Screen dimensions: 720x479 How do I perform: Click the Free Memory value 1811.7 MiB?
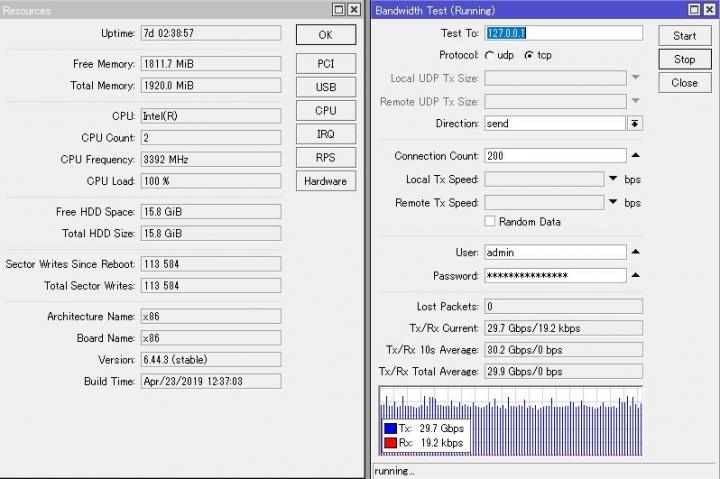211,64
